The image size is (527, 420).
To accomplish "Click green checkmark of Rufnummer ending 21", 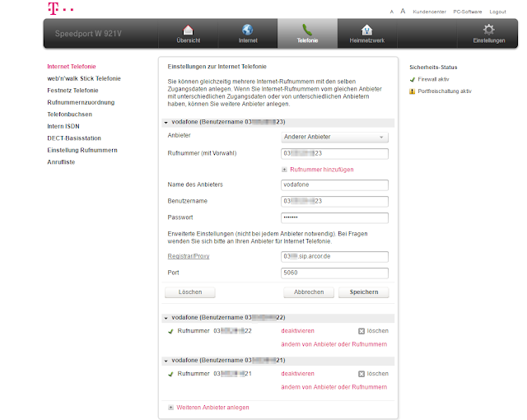I will (170, 374).
